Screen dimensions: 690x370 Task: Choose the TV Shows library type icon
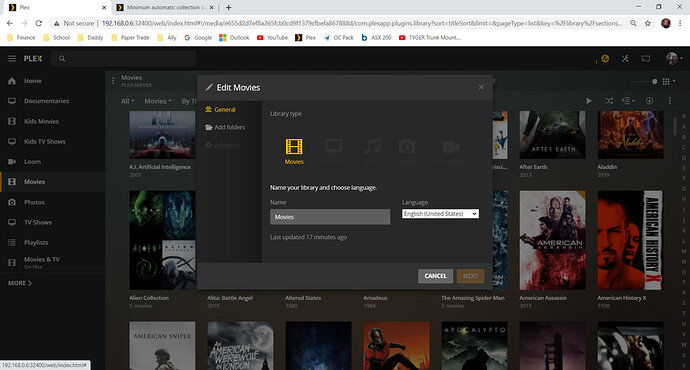[x=334, y=151]
